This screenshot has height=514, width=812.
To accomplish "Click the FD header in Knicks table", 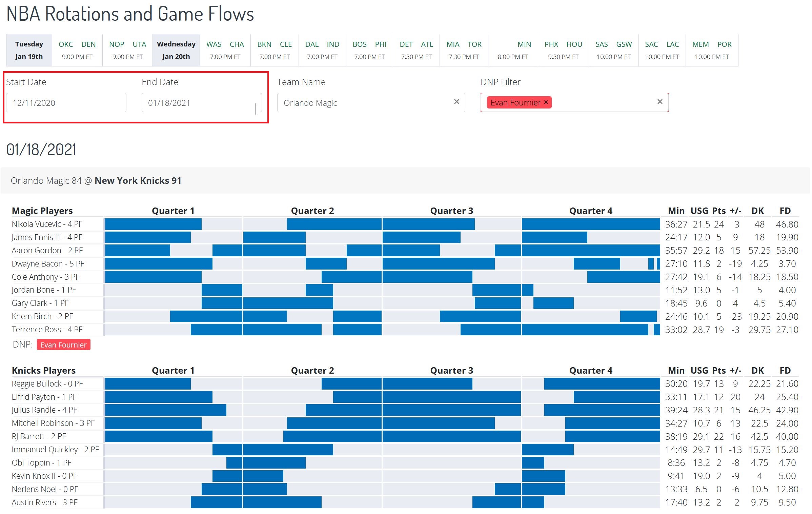I will click(785, 371).
